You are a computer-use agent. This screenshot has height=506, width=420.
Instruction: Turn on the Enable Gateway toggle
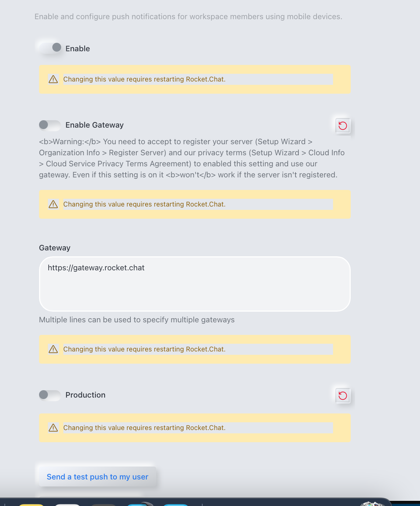(x=50, y=125)
